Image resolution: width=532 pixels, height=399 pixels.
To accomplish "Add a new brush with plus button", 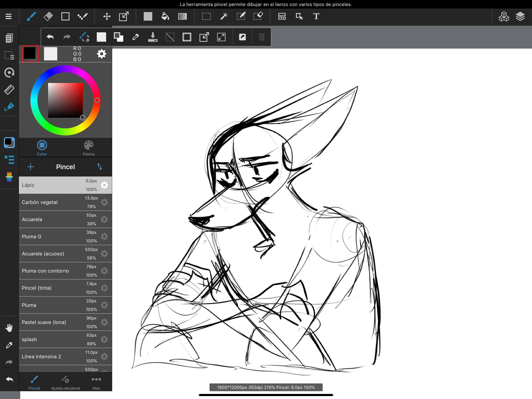I will (x=31, y=167).
